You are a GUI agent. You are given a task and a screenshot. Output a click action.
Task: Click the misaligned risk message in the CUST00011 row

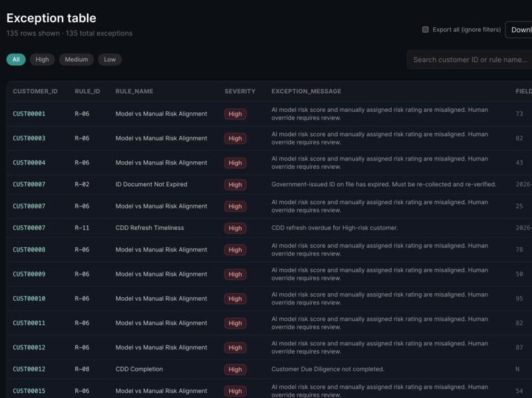click(x=380, y=323)
